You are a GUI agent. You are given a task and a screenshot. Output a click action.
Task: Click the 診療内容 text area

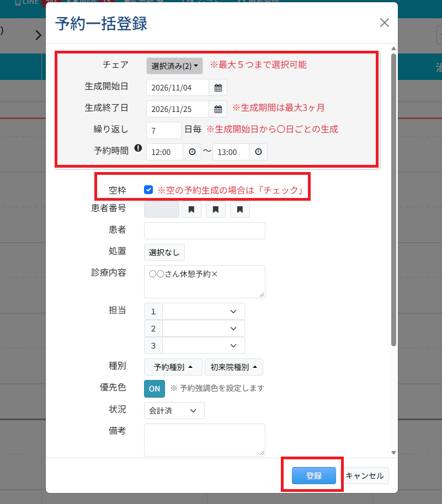coord(205,282)
